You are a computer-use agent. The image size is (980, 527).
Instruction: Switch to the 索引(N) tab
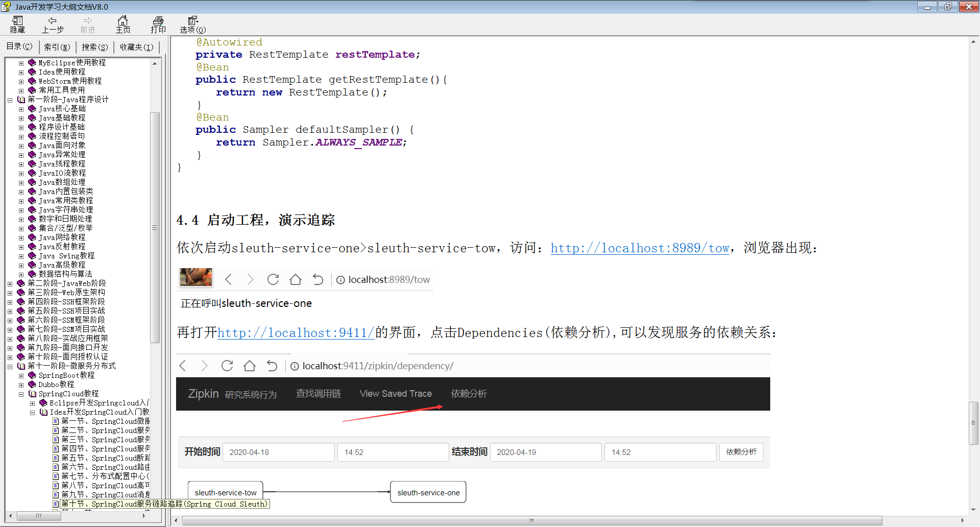pos(57,47)
